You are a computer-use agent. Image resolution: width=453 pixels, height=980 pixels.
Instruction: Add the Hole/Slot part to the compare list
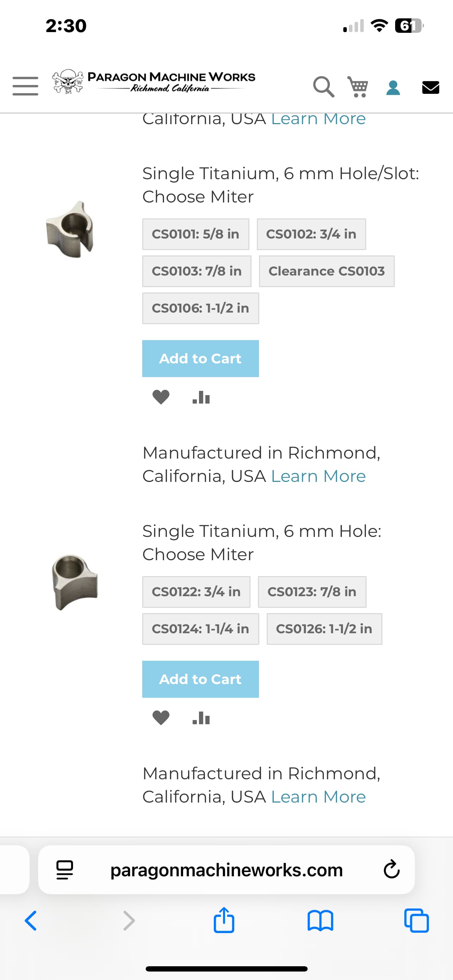click(201, 397)
